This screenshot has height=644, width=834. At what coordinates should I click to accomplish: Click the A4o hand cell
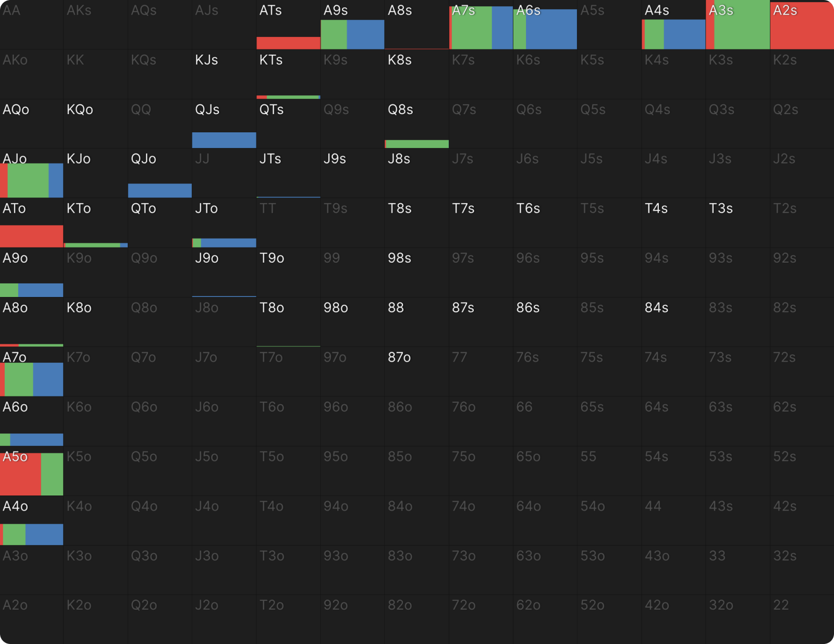pyautogui.click(x=32, y=521)
